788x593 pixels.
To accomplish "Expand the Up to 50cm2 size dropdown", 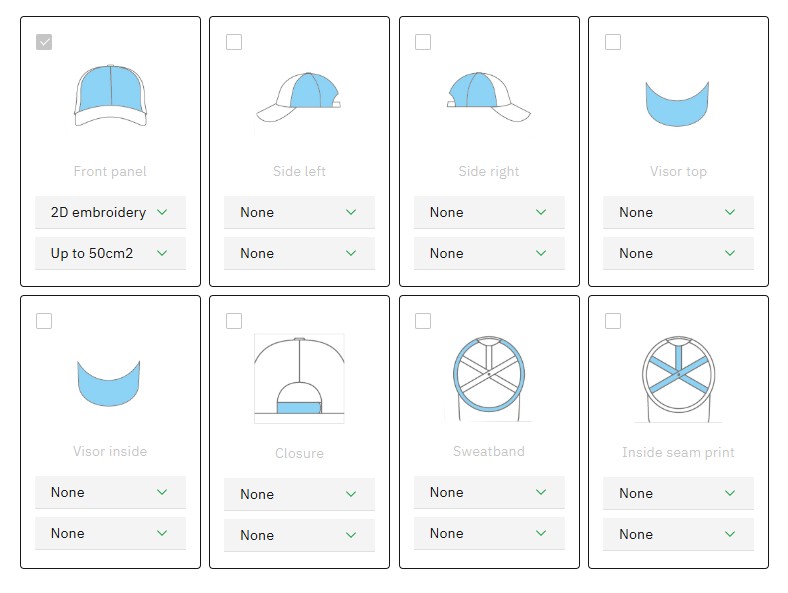I will [x=110, y=253].
